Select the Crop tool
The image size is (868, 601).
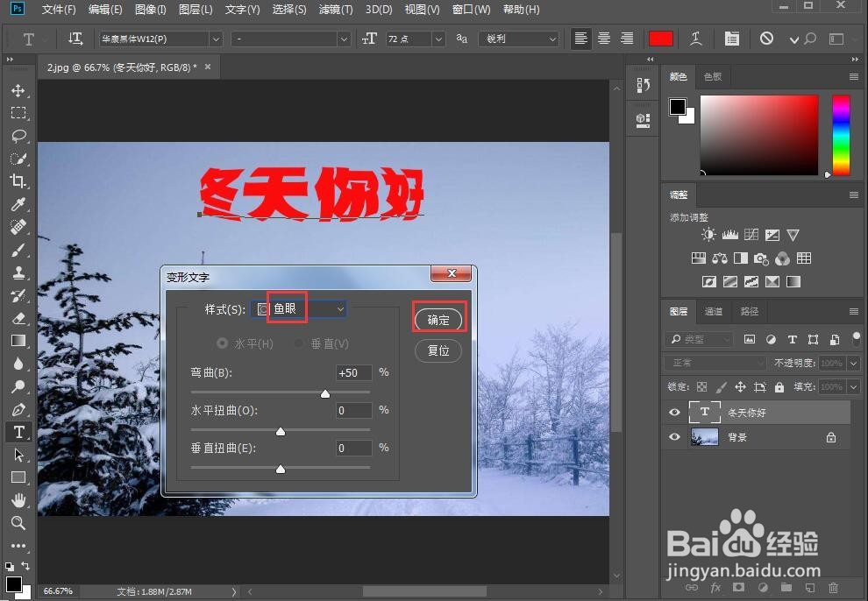click(x=18, y=181)
